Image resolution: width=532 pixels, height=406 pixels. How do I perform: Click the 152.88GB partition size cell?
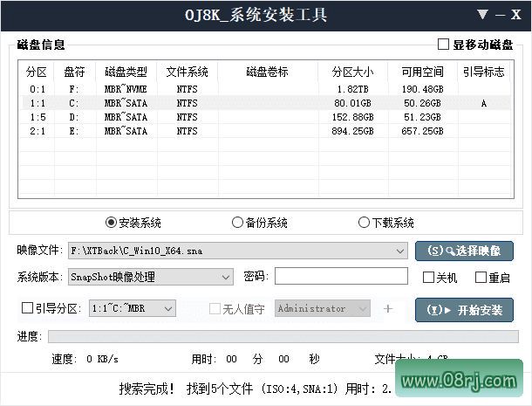point(353,117)
